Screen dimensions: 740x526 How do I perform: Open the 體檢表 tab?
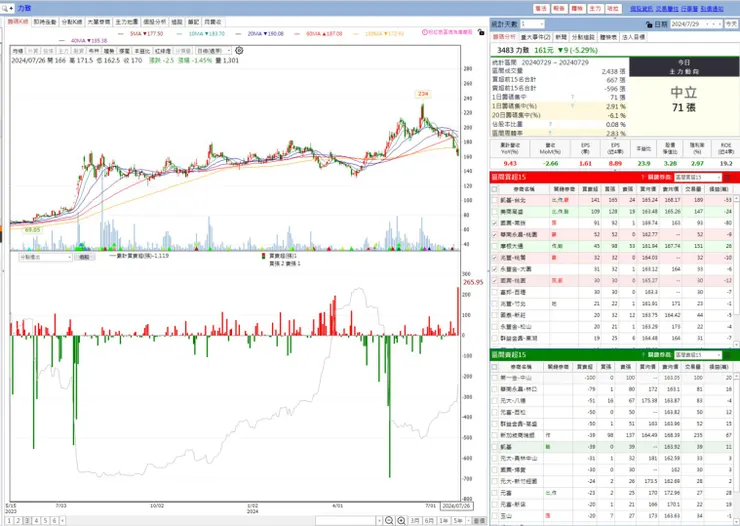(608, 37)
